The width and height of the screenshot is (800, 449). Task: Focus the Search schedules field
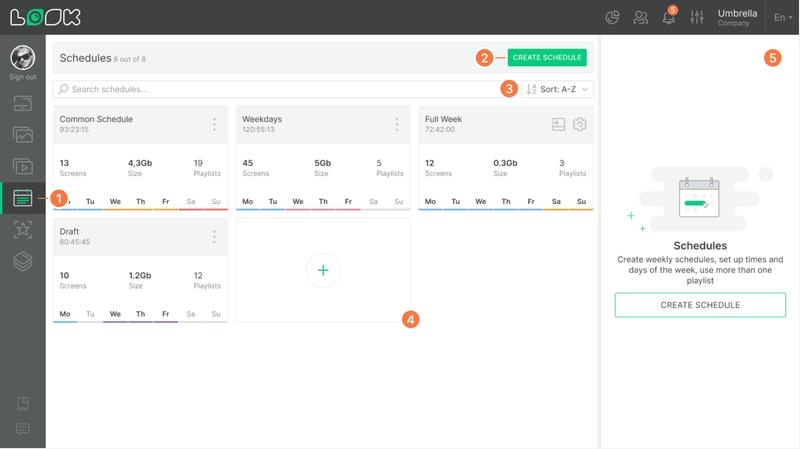(x=286, y=89)
